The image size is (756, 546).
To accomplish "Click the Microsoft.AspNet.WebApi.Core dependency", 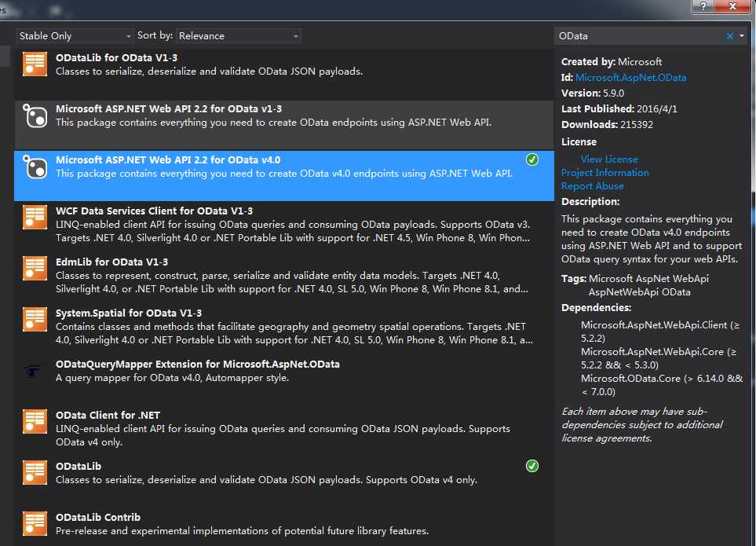I will point(659,358).
